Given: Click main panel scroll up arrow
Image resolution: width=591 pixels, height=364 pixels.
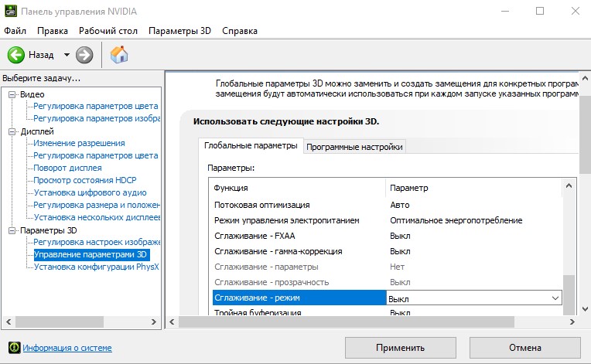Looking at the screenshot, I should click(585, 78).
